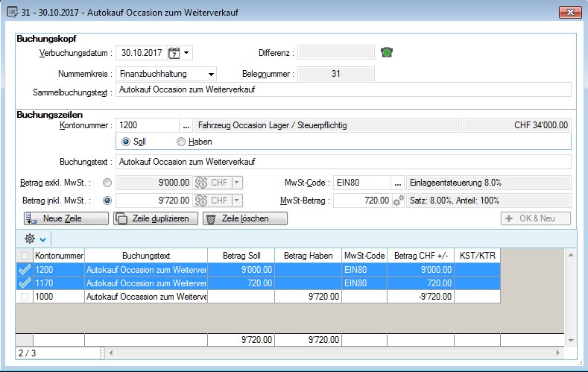Click currency converter icon in exkl. MwSt. row

point(201,183)
